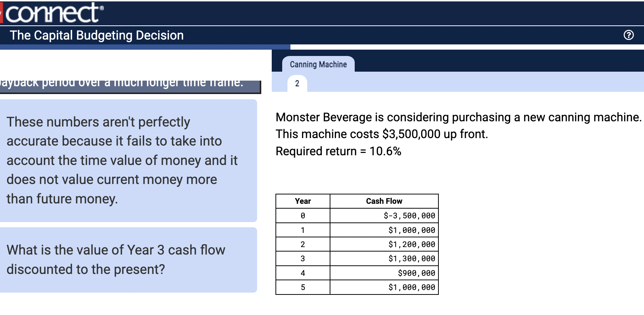Click the year 3 cell in Year column
The image size is (644, 315).
click(303, 259)
